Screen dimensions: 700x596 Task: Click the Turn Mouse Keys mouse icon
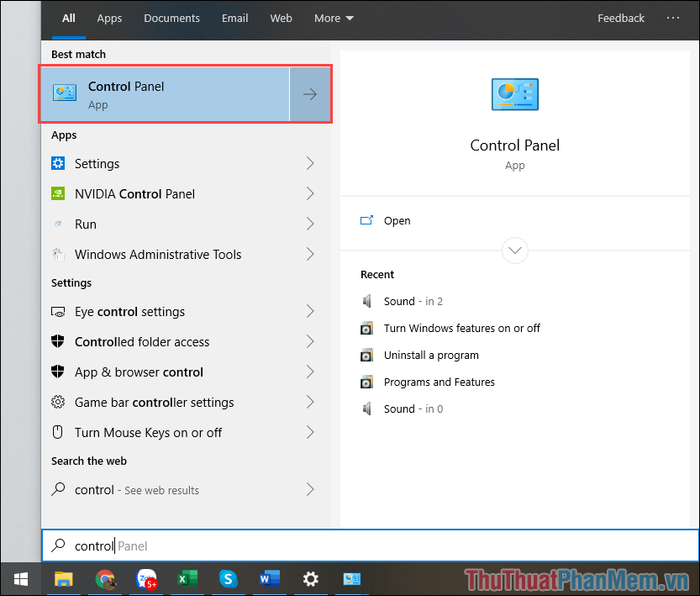point(58,432)
